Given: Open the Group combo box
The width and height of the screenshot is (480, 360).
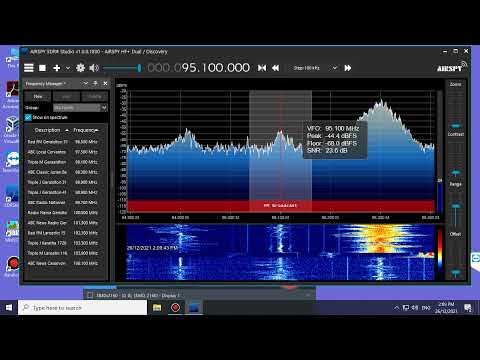Looking at the screenshot, I should coord(80,108).
